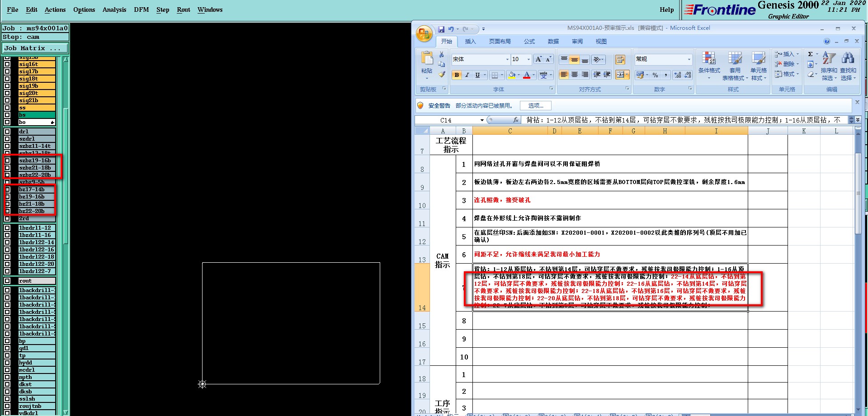Expand the fill color dropdown arrow
The width and height of the screenshot is (868, 416).
click(x=519, y=75)
